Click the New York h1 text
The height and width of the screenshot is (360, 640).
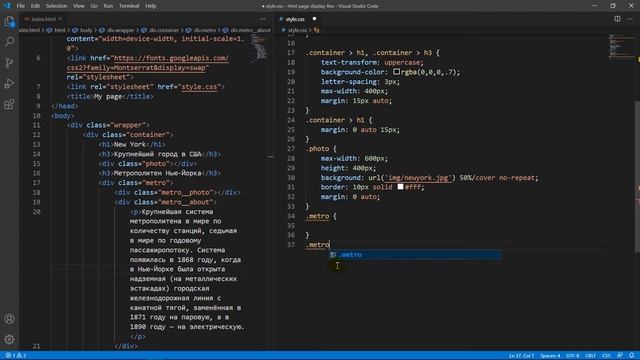click(x=130, y=144)
